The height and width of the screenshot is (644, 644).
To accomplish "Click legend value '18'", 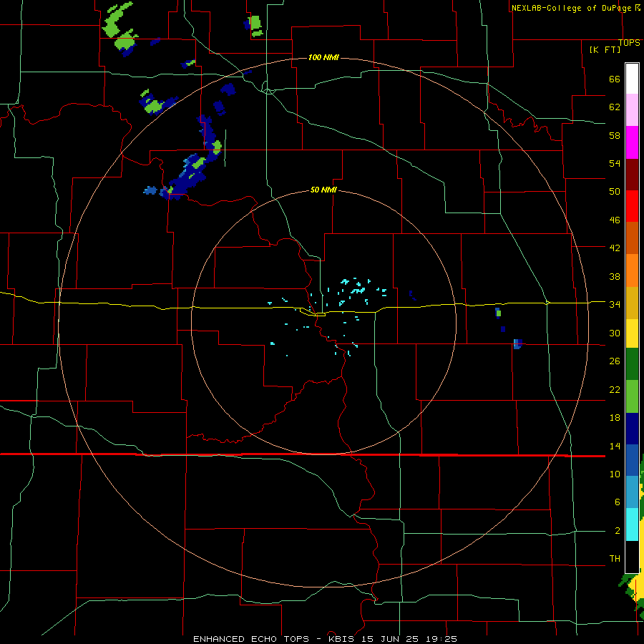I will (615, 418).
